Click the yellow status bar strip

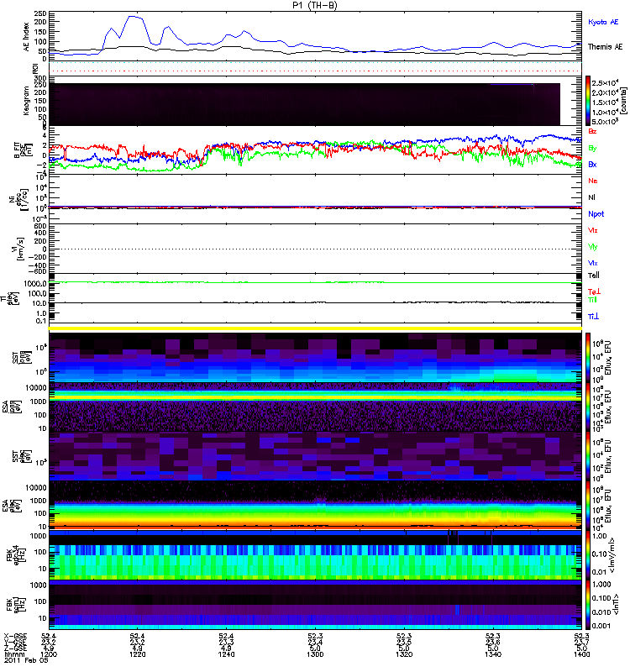(317, 328)
